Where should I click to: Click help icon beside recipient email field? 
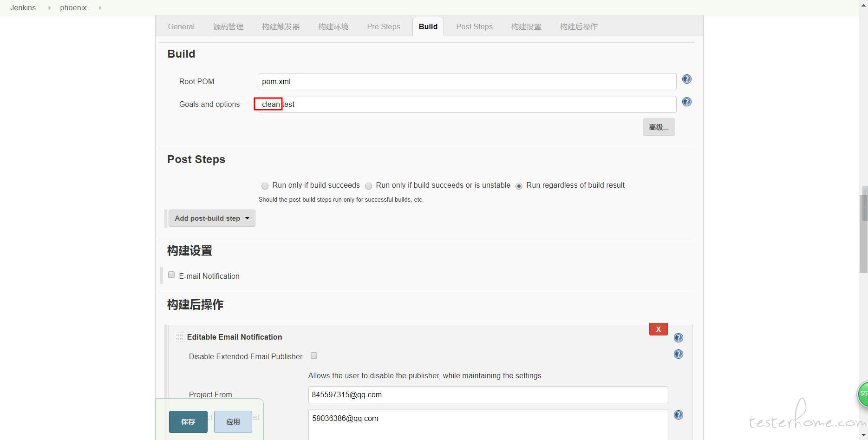point(678,415)
